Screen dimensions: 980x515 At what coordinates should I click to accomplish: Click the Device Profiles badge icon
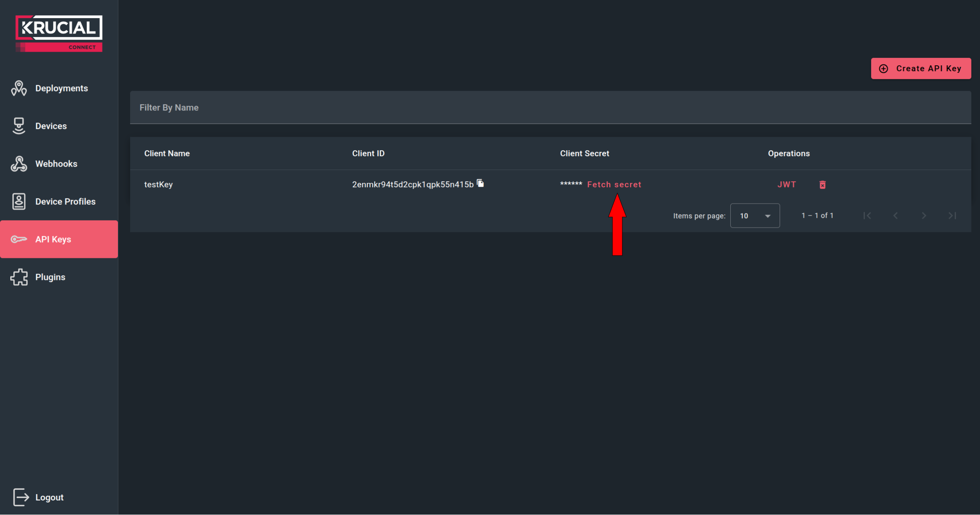19,202
